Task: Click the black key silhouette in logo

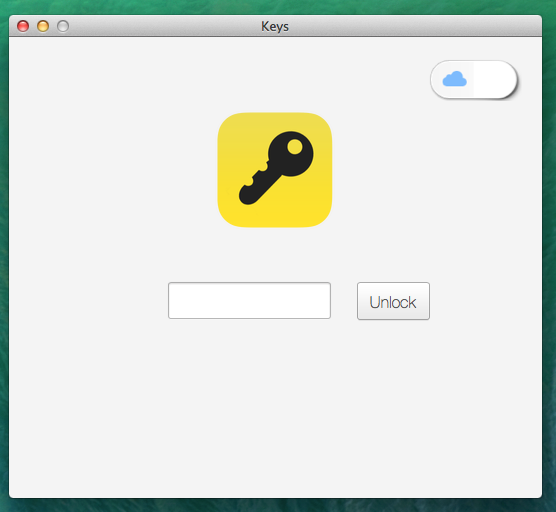Action: coord(276,168)
